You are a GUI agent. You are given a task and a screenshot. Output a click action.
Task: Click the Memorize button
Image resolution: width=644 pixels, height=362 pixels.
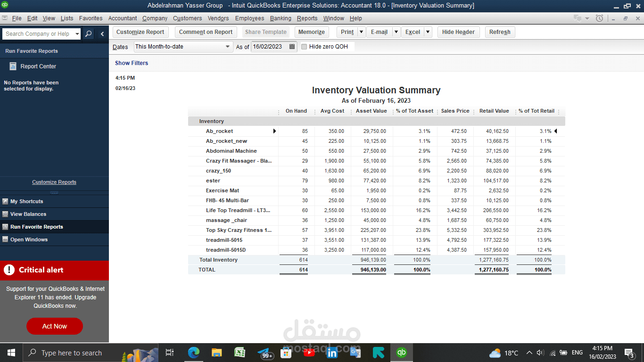[x=312, y=32]
